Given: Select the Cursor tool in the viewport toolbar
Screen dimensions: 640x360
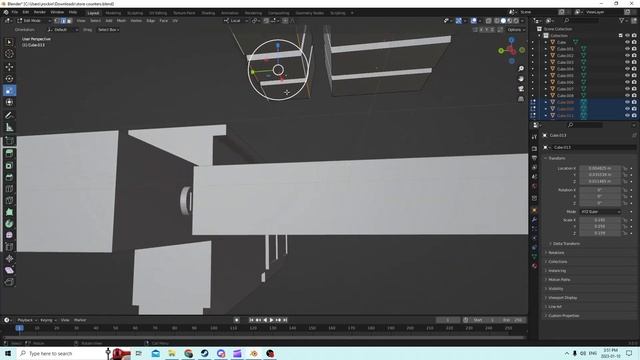Looking at the screenshot, I should (9, 54).
